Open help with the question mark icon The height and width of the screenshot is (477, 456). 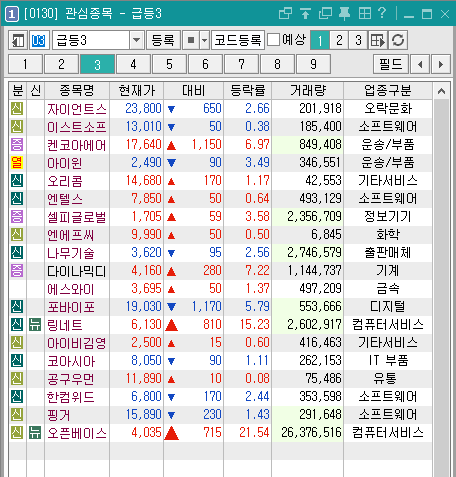coord(382,13)
